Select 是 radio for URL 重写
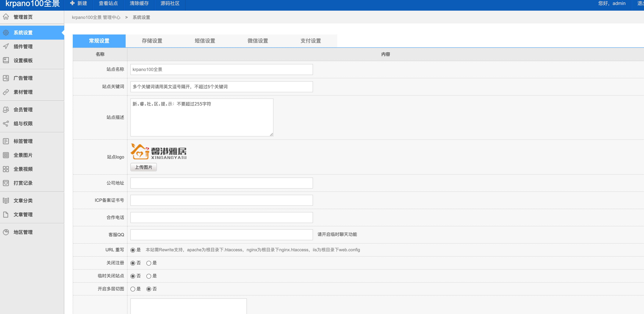The width and height of the screenshot is (644, 314). coord(133,250)
